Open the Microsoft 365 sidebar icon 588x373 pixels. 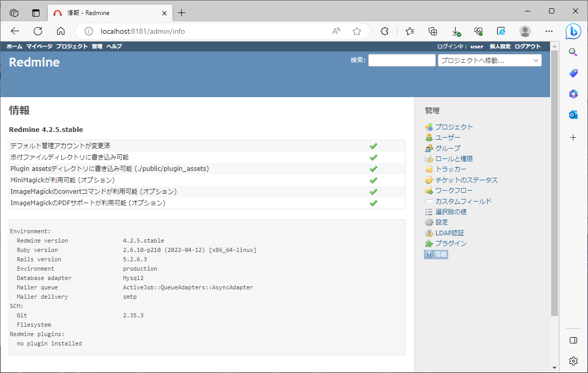tap(573, 94)
